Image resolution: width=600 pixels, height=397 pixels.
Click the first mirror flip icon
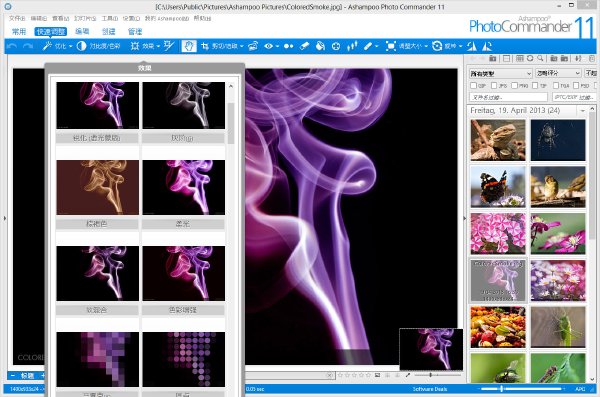pos(472,46)
